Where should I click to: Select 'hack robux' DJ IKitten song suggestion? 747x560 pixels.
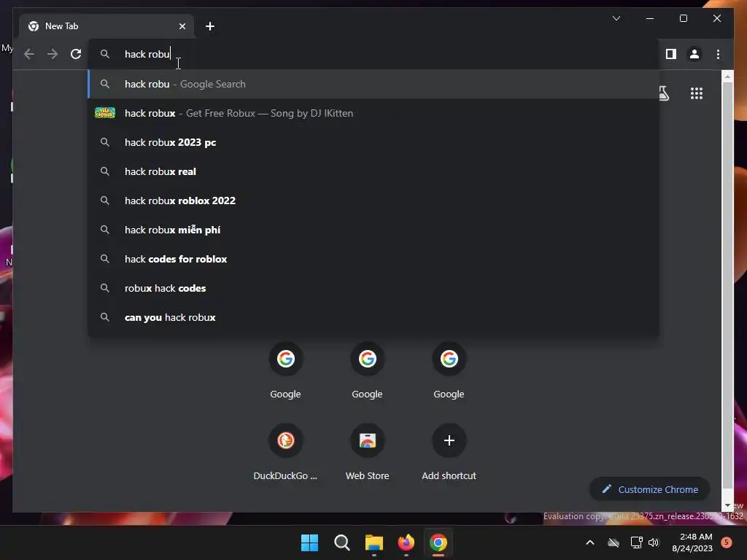pyautogui.click(x=373, y=113)
